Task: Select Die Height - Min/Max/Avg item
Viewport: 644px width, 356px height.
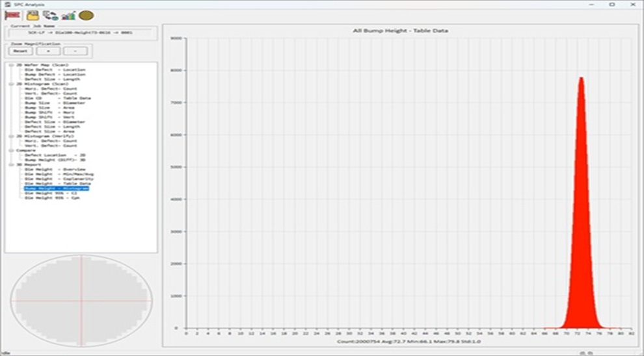Action: pyautogui.click(x=59, y=174)
